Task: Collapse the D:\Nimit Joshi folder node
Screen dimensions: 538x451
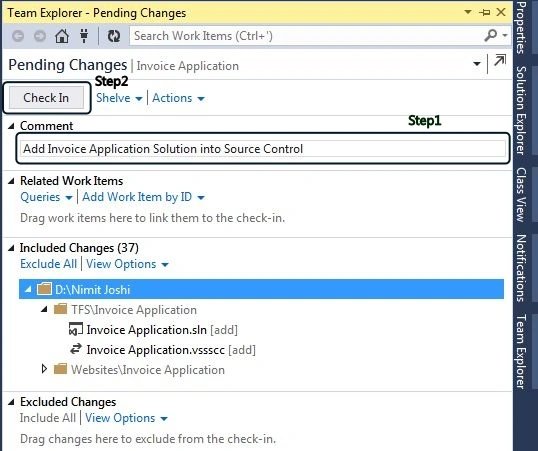Action: point(28,290)
